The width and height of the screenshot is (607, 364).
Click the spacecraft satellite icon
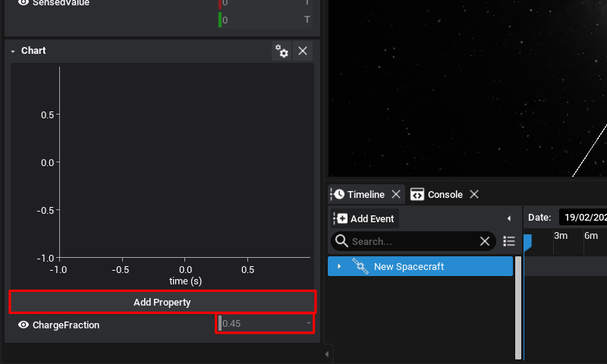pyautogui.click(x=360, y=266)
